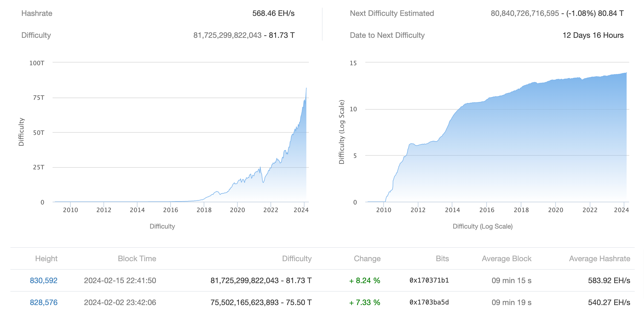644x313 pixels.
Task: Click the 2018 label on the Difficulty chart axis
Action: click(204, 210)
